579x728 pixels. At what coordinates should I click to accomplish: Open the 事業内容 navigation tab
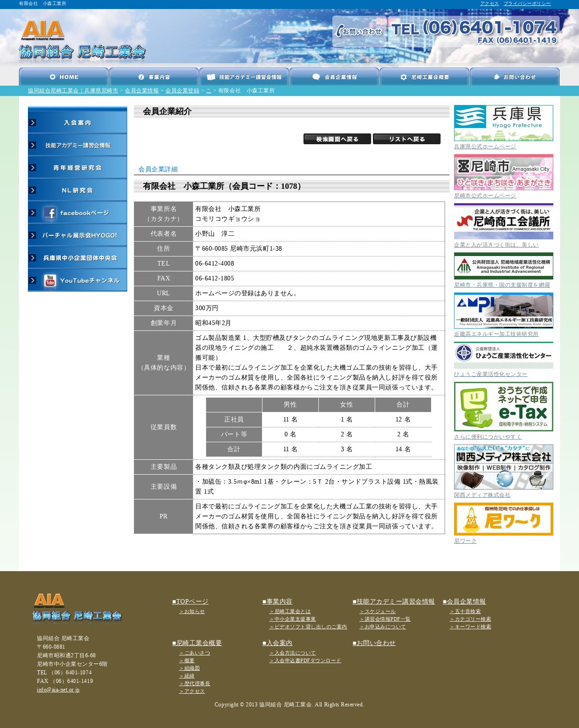154,77
